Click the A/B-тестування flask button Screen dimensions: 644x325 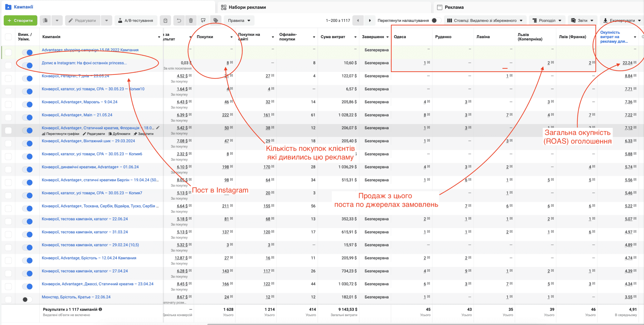pyautogui.click(x=136, y=21)
